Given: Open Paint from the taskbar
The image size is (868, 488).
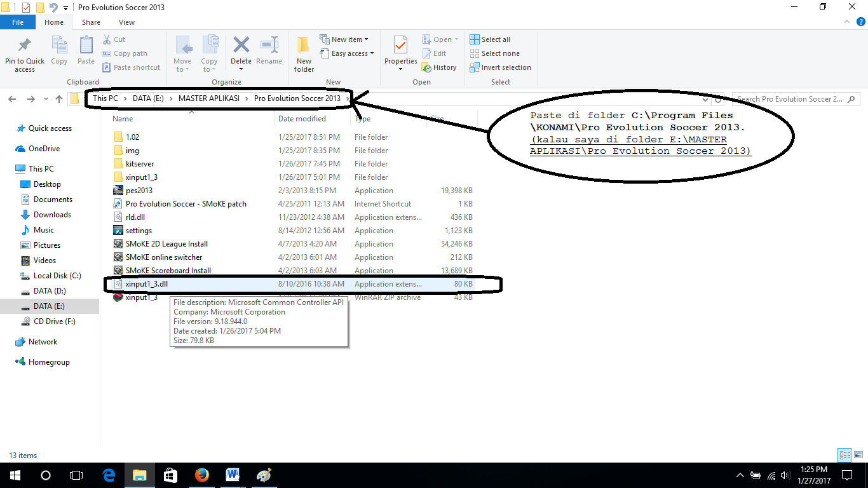Looking at the screenshot, I should coord(263,475).
